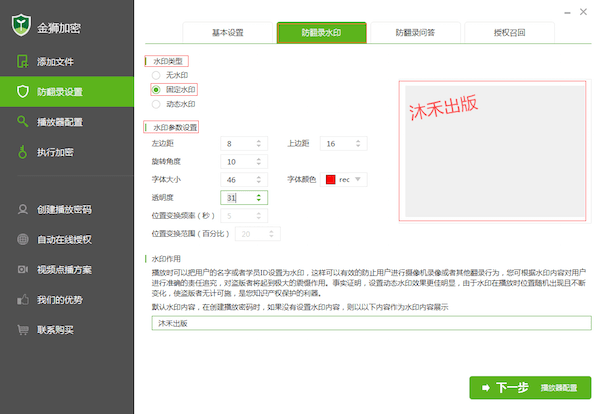Click the red 字体颜色 swatch
Image resolution: width=600 pixels, height=414 pixels.
pos(331,179)
